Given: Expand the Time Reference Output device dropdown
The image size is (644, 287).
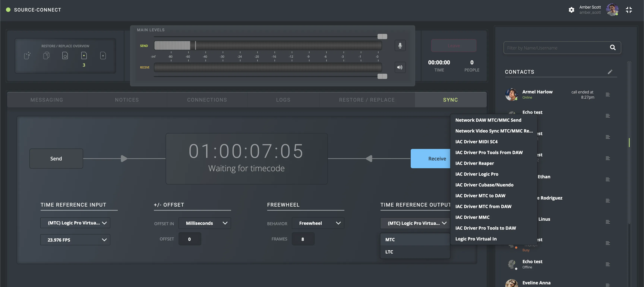Looking at the screenshot, I should (x=415, y=223).
